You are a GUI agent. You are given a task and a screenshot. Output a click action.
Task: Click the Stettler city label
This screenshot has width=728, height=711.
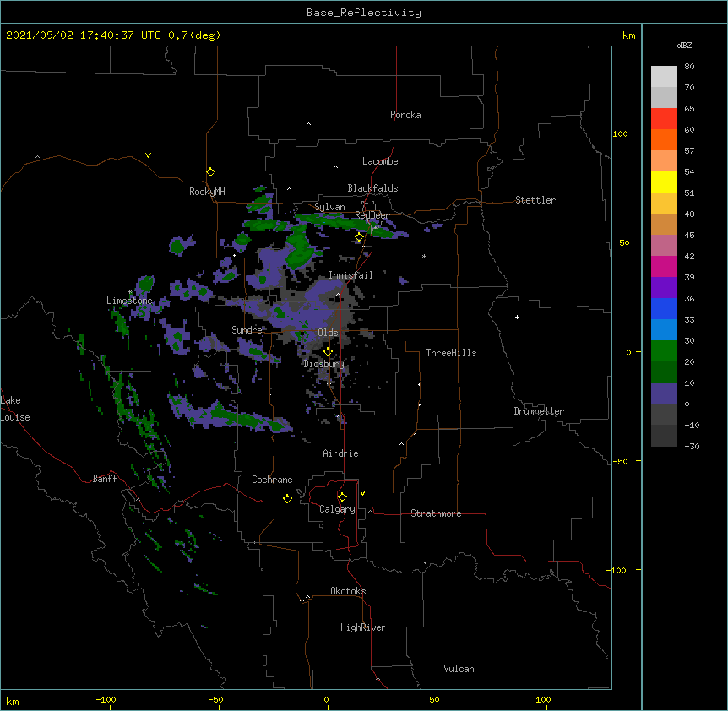(535, 200)
